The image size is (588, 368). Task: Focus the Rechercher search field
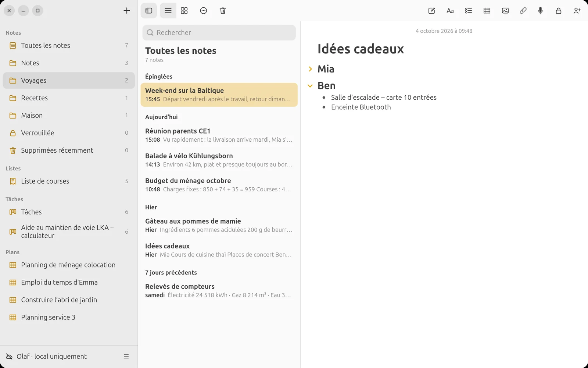(x=219, y=32)
